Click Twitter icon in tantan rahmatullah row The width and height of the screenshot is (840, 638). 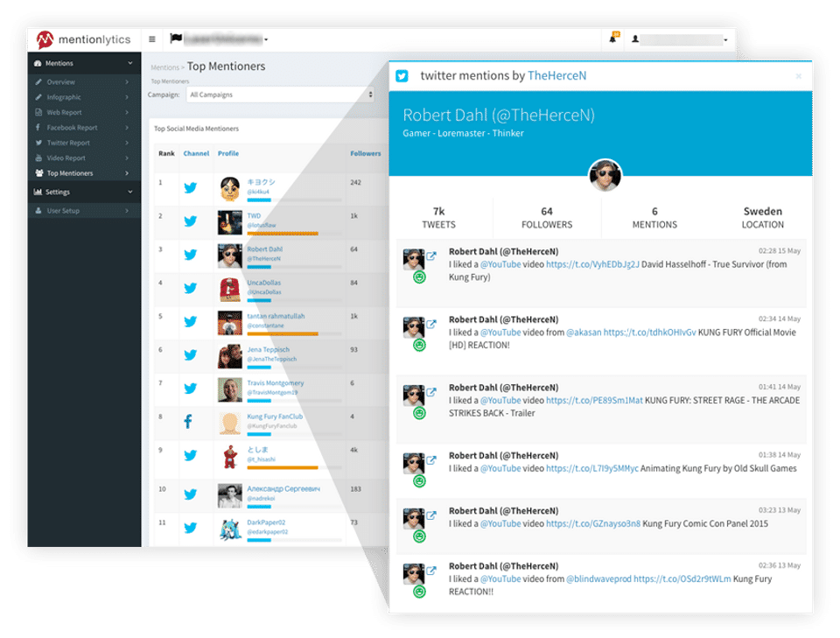[190, 321]
